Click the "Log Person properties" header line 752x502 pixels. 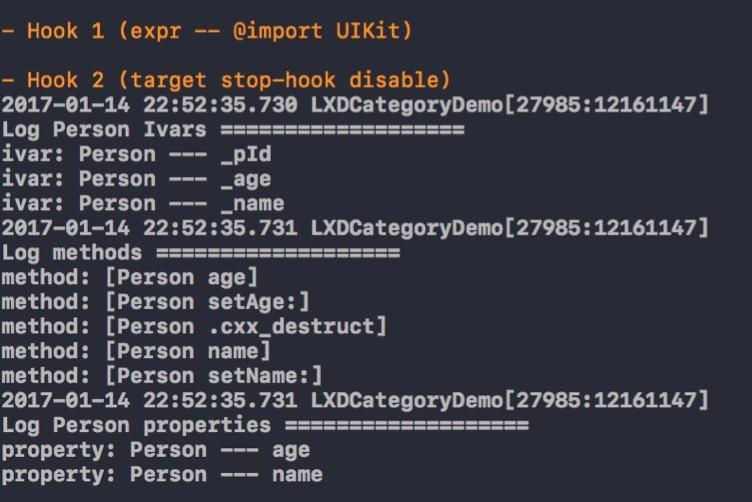(264, 425)
